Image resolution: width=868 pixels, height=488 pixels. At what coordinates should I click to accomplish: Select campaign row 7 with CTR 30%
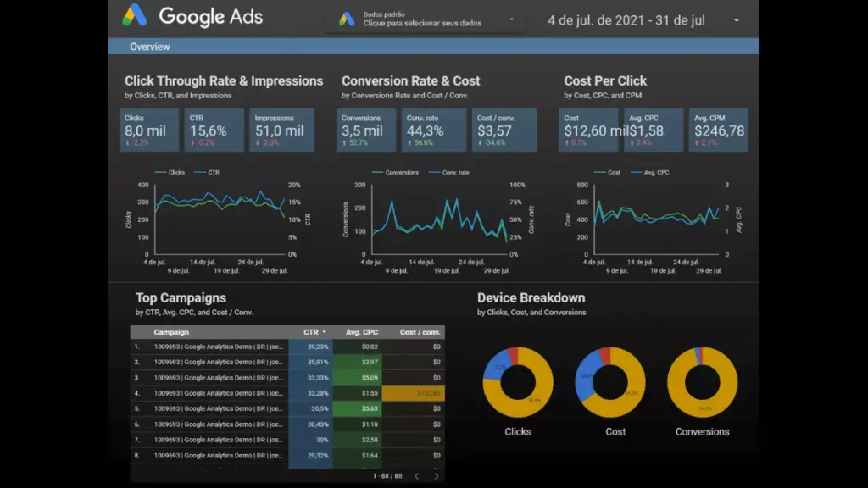(x=287, y=440)
